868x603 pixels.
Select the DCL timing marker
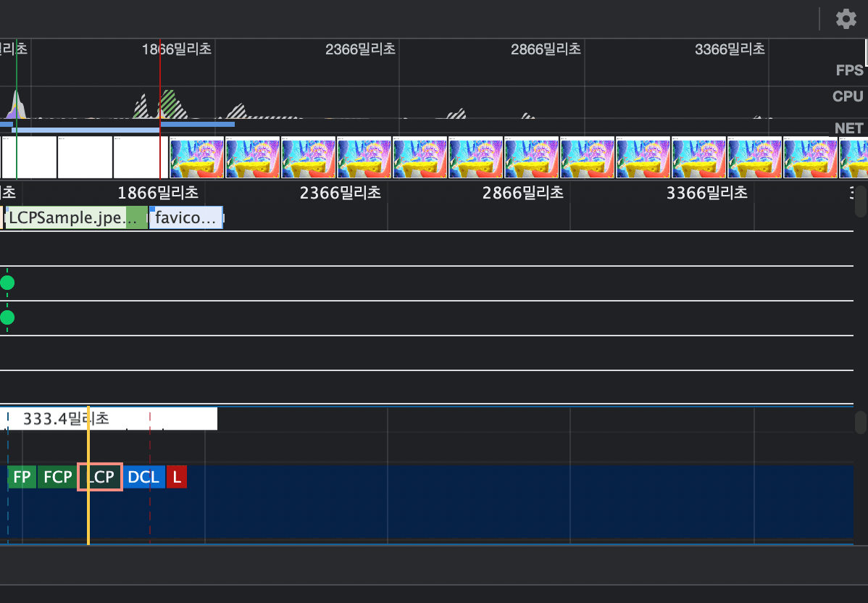tap(143, 477)
